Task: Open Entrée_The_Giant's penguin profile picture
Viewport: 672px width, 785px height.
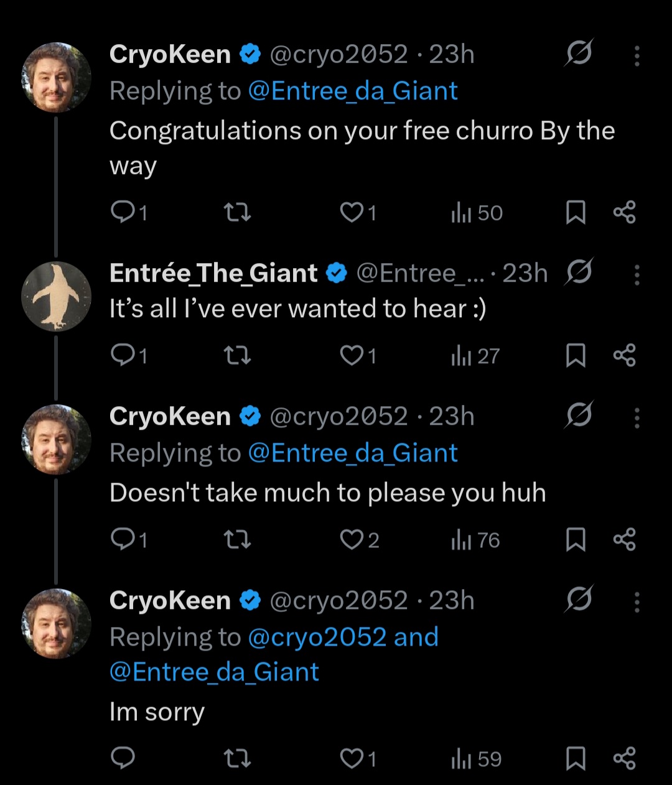Action: [x=56, y=296]
